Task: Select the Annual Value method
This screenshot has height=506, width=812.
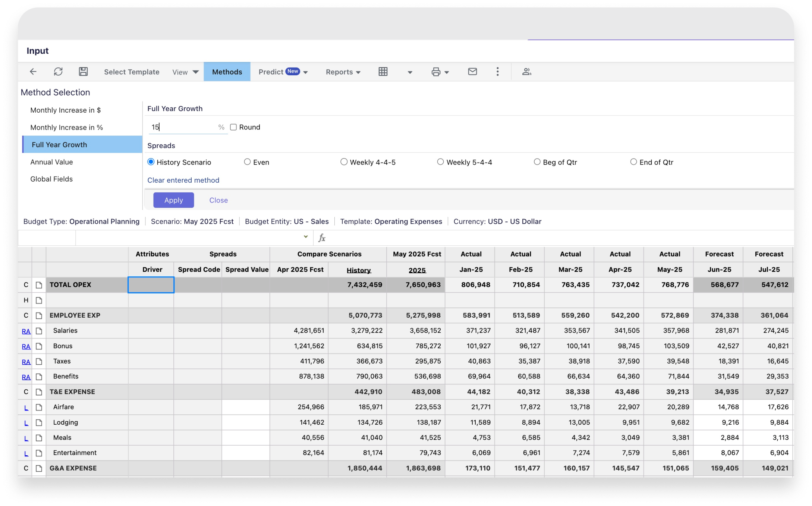Action: [x=51, y=162]
